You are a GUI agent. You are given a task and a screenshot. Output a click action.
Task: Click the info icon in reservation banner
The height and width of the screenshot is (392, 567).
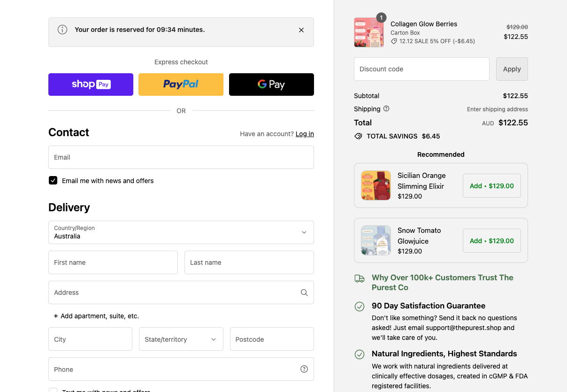[62, 30]
